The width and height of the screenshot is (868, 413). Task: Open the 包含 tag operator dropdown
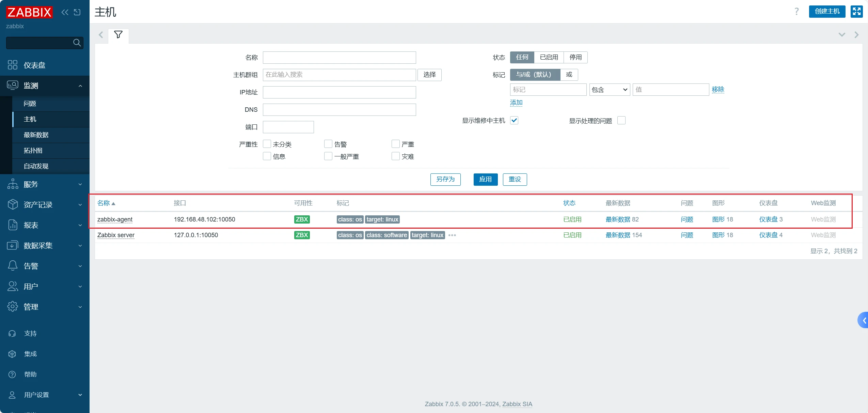pos(610,90)
